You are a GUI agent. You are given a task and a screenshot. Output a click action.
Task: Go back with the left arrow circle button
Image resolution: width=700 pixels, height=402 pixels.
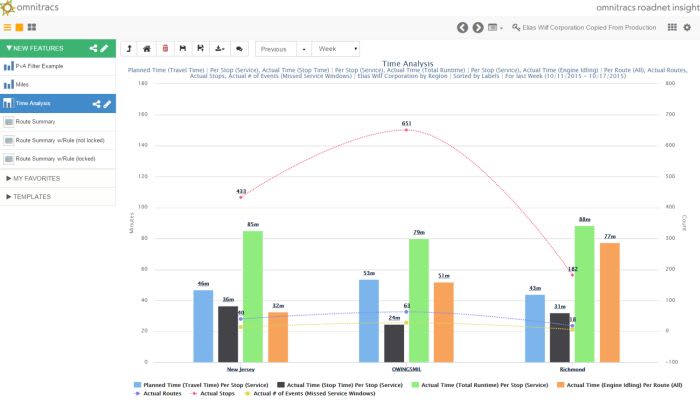tap(462, 27)
